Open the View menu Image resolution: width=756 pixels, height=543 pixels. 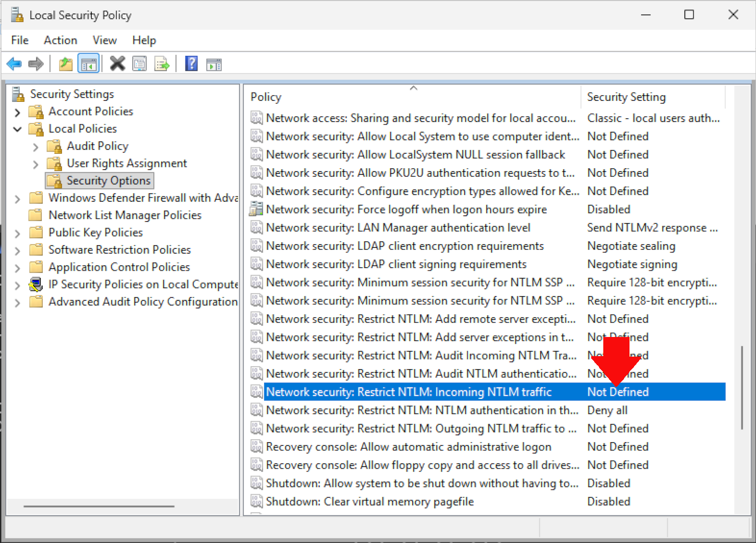(x=104, y=40)
